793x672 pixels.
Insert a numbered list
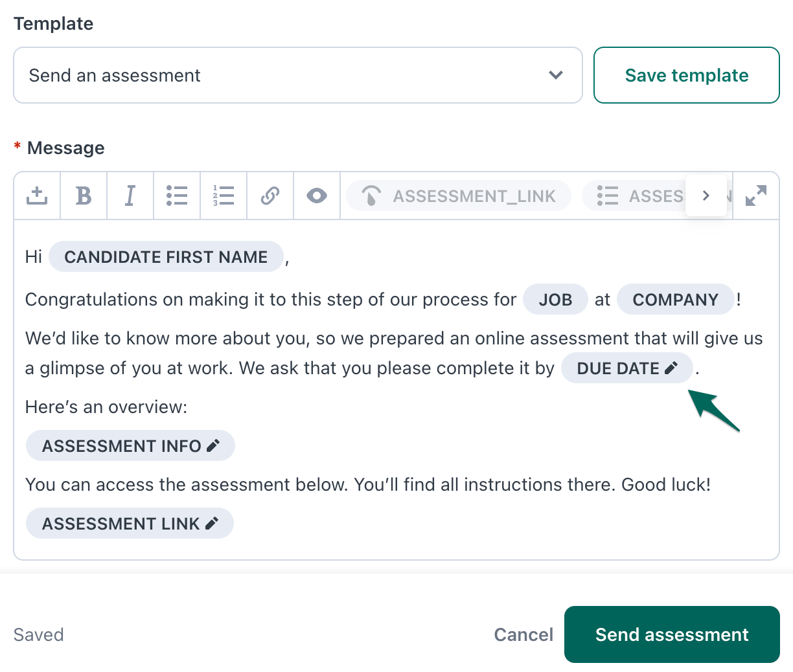click(x=224, y=196)
